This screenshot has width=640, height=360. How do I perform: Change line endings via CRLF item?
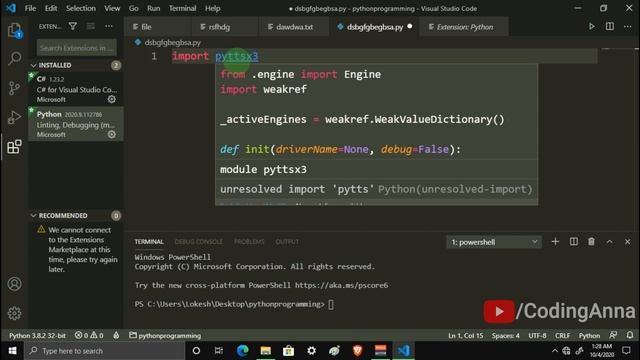click(562, 335)
